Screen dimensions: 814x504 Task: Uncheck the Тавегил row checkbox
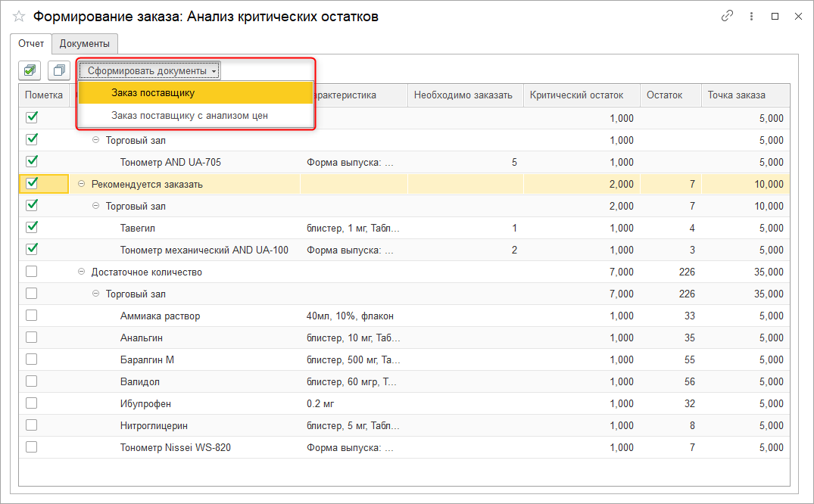[x=32, y=227]
